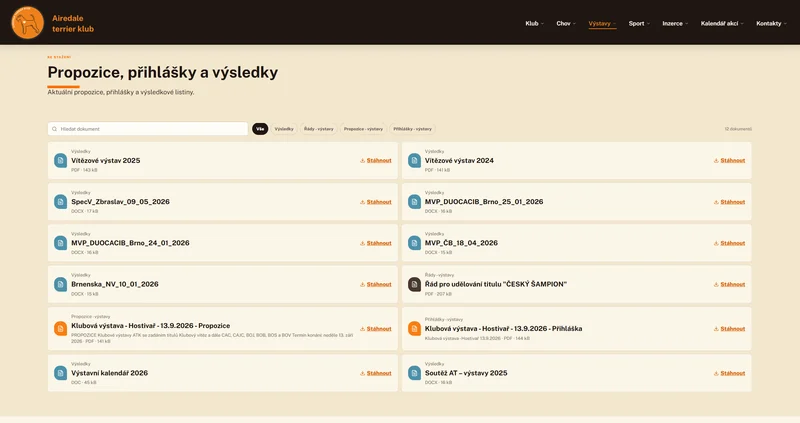The image size is (800, 423).
Task: Download MVP_DUOCACIB_Brno_24_01_2026 file
Action: click(376, 243)
